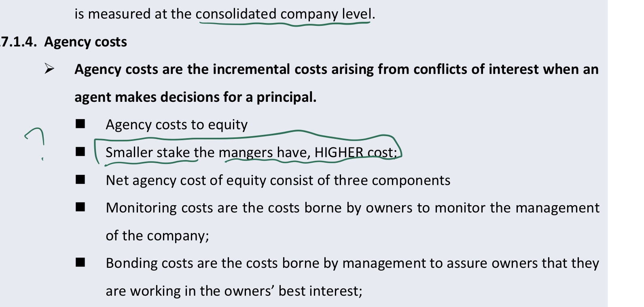Click the square bullet beside "Agency costs to equity"

click(80, 124)
